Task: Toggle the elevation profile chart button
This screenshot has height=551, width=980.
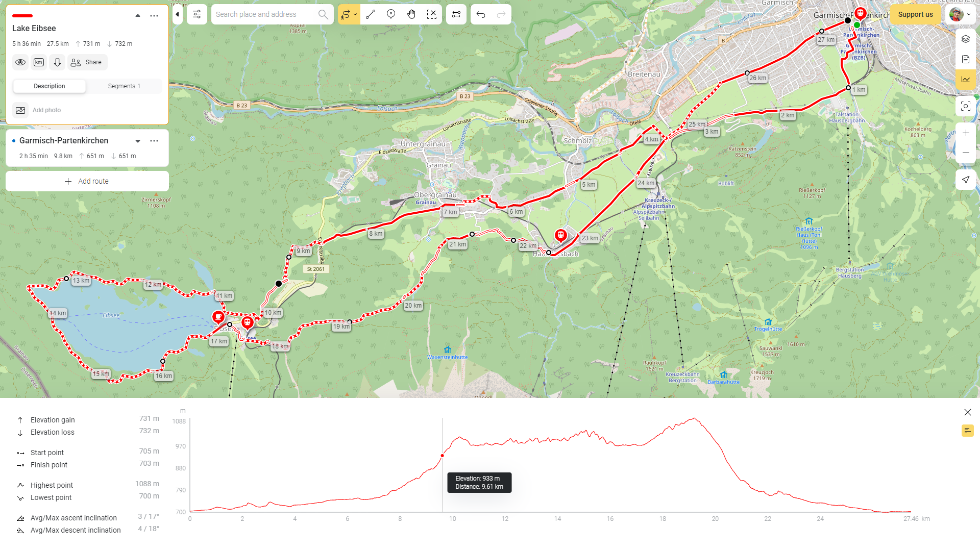Action: click(x=965, y=79)
